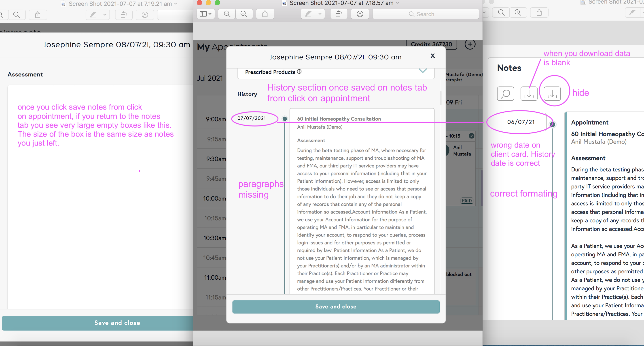Viewport: 644px width, 346px height.
Task: Click the circled download icon next to hide
Action: [x=552, y=94]
